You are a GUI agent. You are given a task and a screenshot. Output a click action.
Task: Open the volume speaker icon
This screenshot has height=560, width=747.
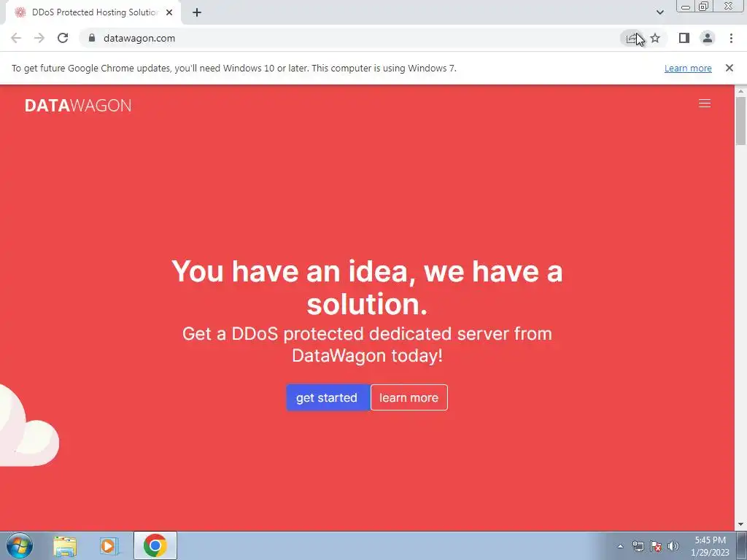click(673, 546)
